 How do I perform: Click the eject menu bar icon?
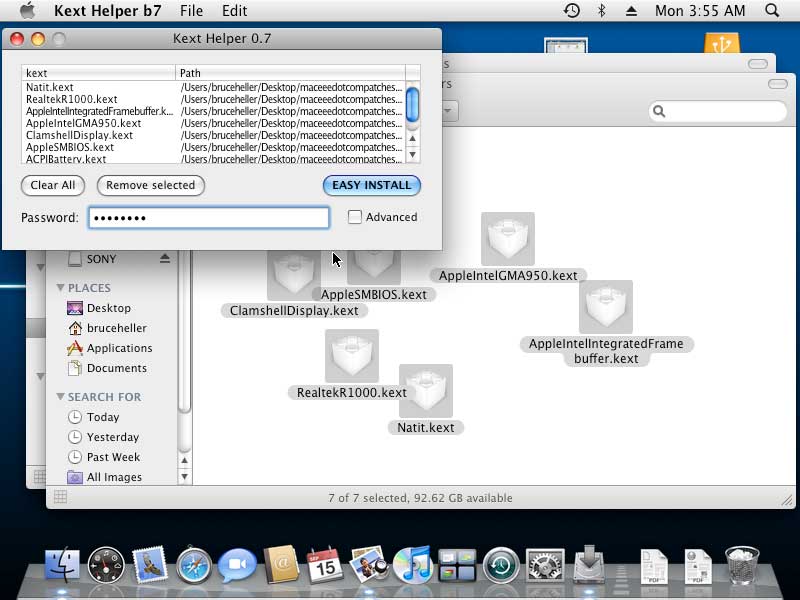click(631, 11)
